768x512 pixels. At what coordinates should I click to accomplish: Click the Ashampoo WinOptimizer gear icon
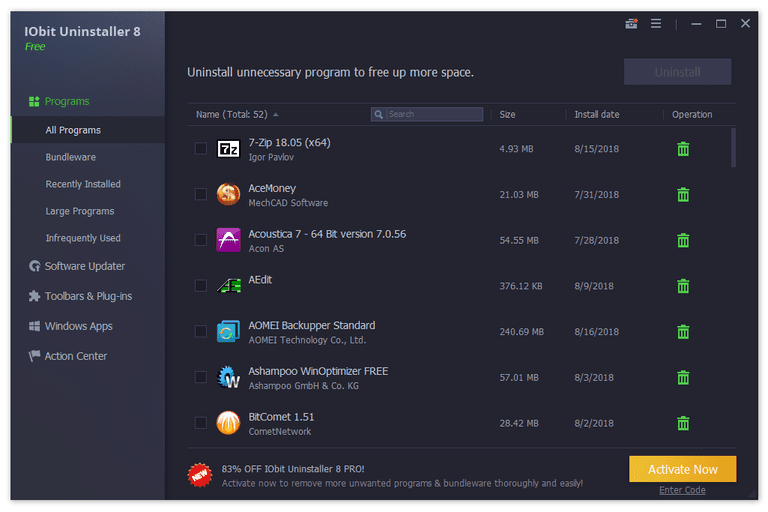click(228, 377)
